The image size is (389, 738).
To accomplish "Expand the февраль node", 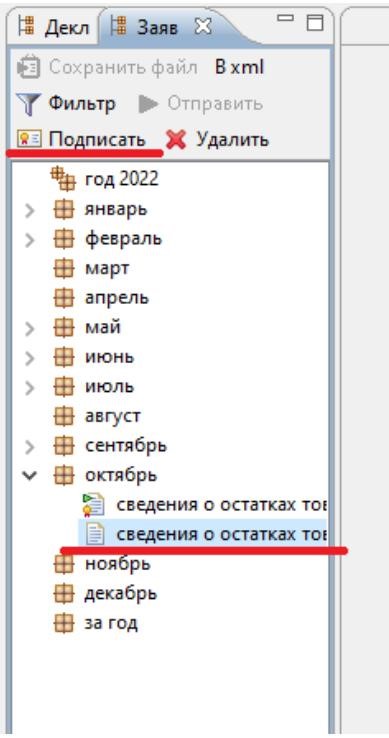I will pos(29,240).
